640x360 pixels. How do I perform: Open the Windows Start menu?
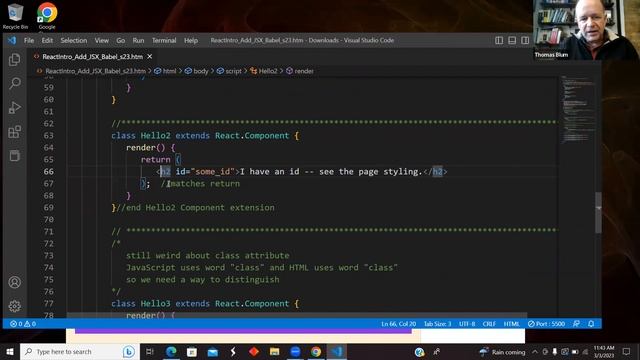click(x=10, y=351)
